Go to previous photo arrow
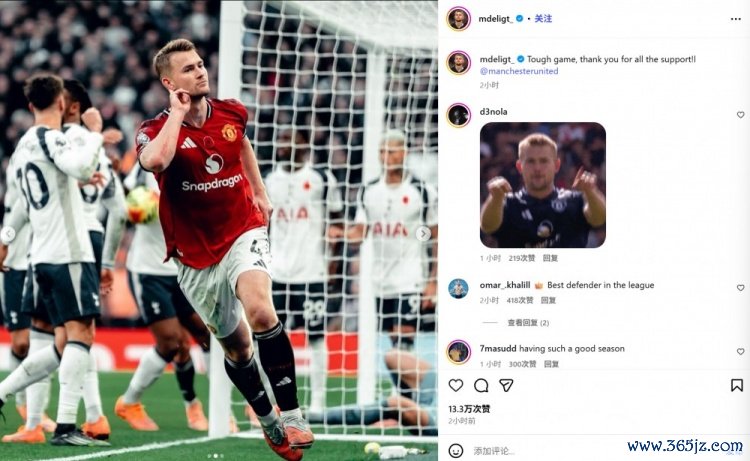This screenshot has width=750, height=461. pos(7,234)
